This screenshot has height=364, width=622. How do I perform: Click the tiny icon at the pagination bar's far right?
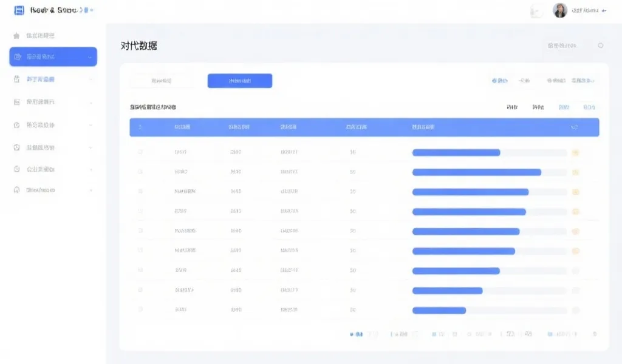596,334
